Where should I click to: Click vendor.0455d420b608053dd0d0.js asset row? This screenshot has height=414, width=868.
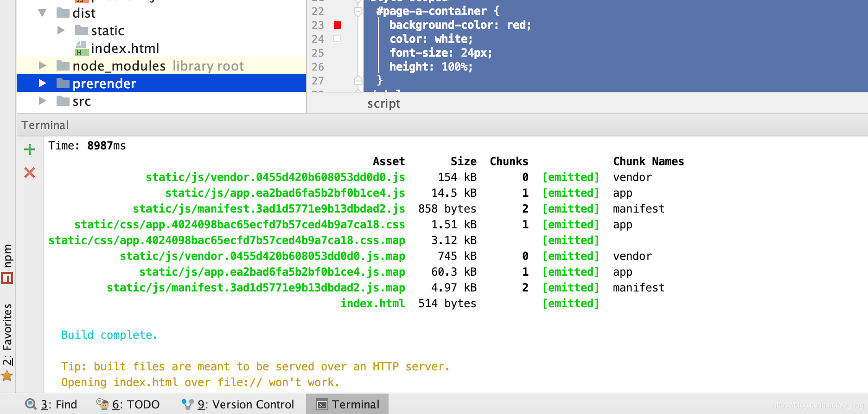(x=275, y=177)
